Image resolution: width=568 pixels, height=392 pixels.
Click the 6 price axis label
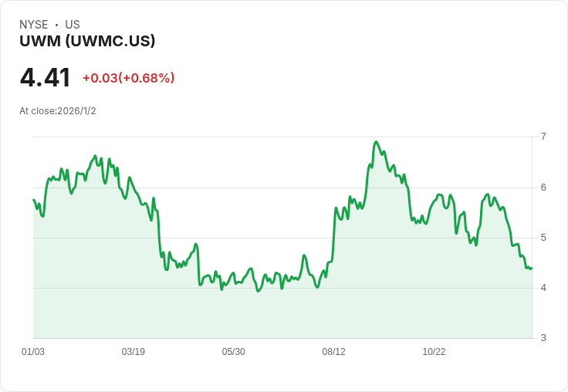543,188
